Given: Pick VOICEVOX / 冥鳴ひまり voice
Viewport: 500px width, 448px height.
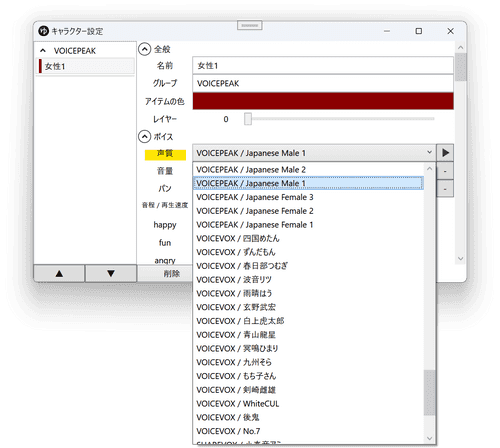Looking at the screenshot, I should pos(308,349).
